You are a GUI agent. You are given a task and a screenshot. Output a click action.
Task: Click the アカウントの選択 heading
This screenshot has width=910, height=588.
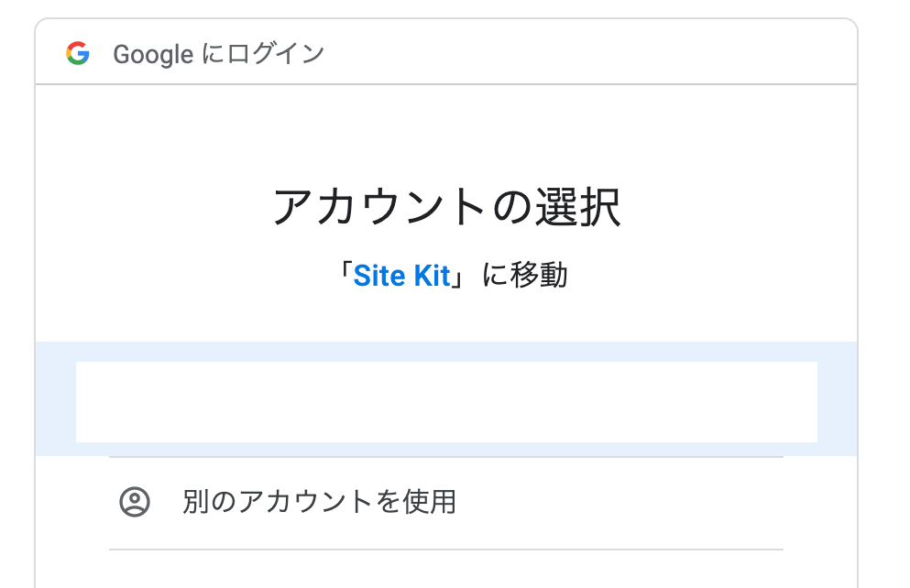point(447,207)
